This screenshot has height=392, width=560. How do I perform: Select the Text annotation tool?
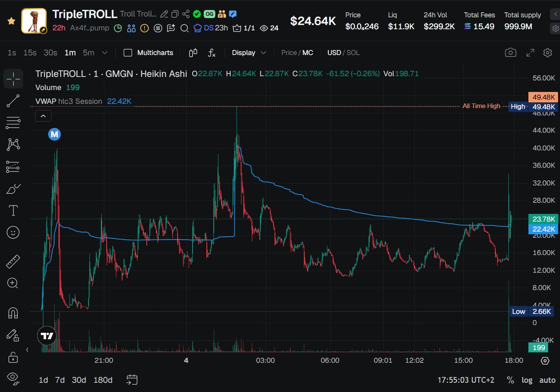click(x=14, y=211)
